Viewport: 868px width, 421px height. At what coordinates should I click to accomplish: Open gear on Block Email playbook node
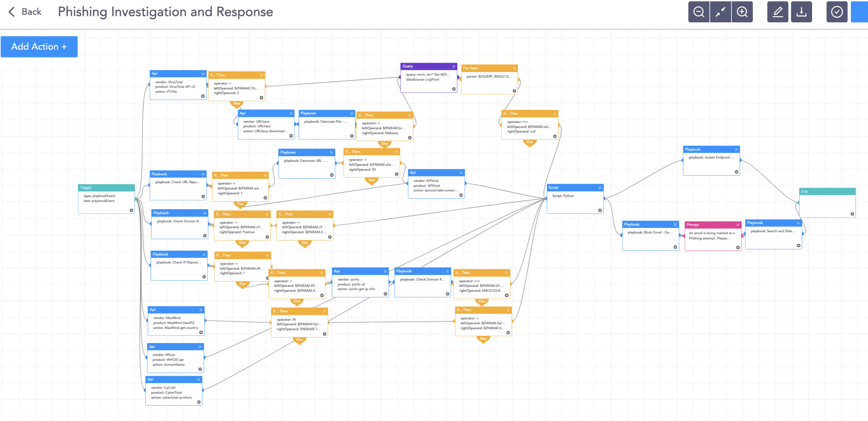click(675, 247)
